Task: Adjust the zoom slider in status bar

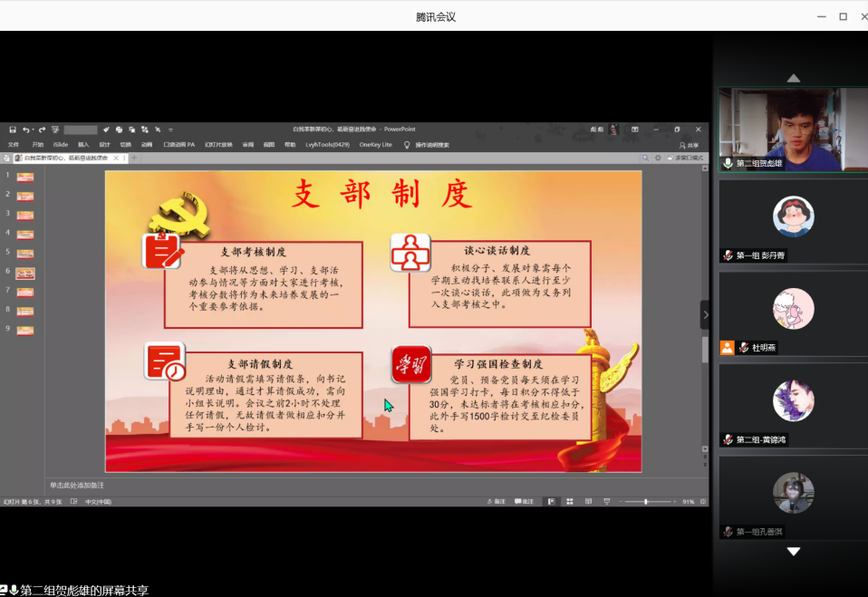Action: [x=646, y=501]
